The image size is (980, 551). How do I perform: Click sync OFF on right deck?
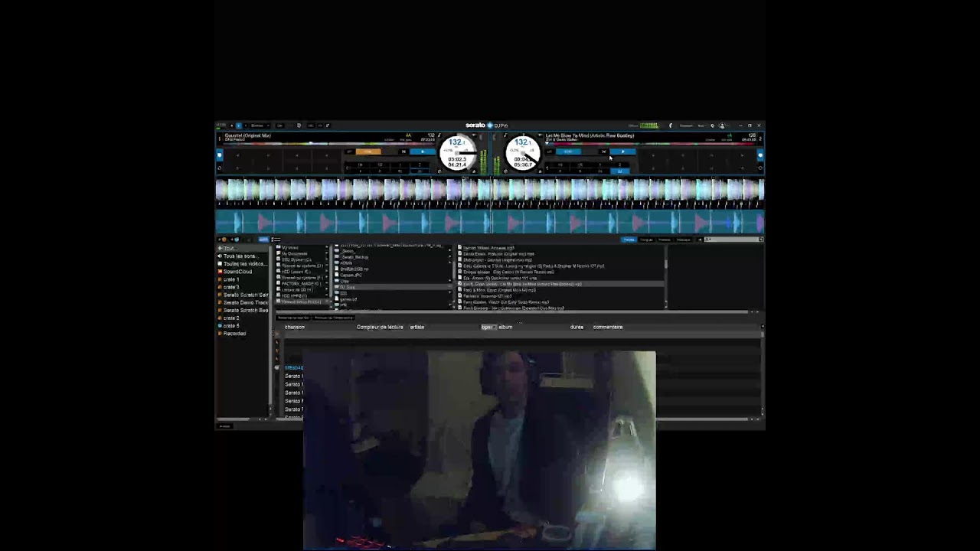point(550,152)
